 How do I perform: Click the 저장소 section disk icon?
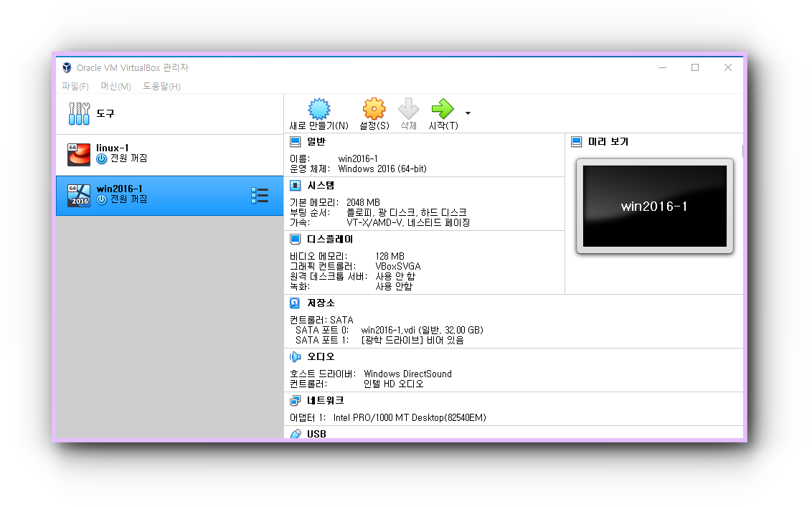click(296, 303)
